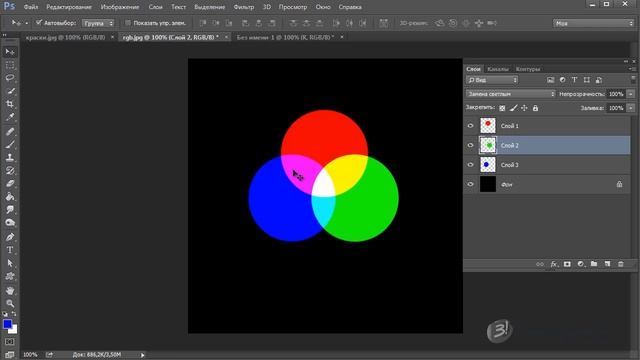Select the Pen tool
This screenshot has height=360, width=640.
(10, 237)
